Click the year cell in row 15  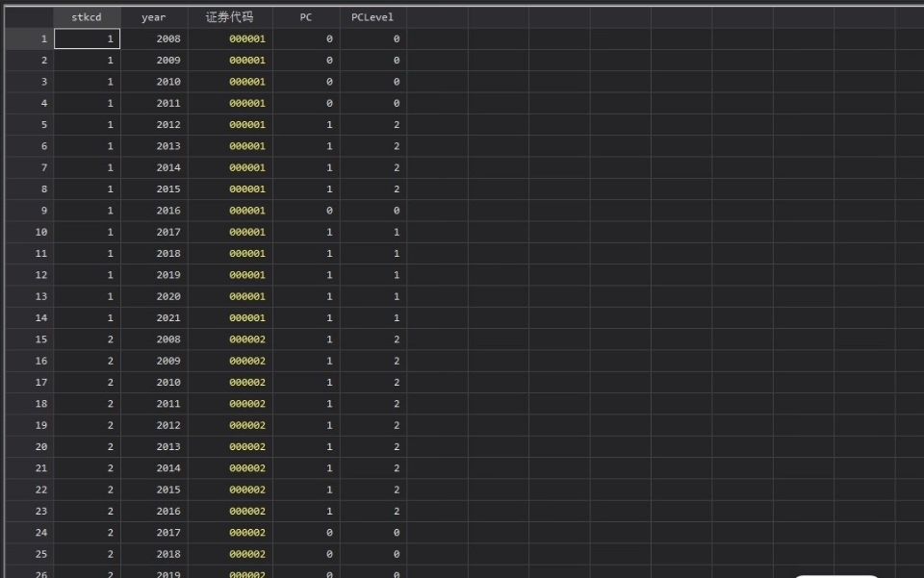click(154, 339)
